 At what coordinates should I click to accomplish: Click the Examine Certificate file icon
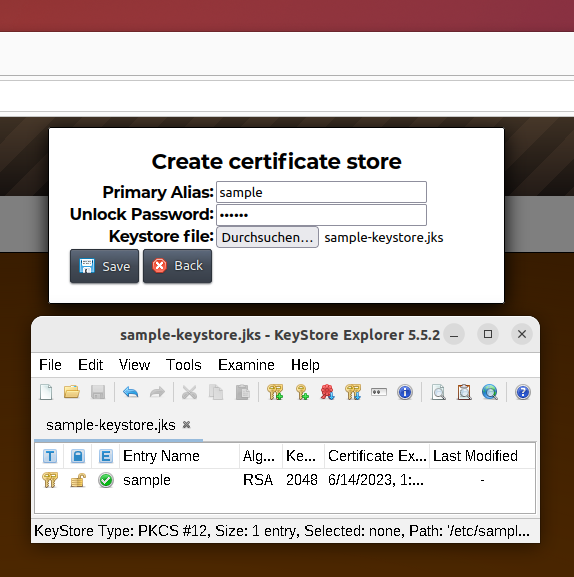pyautogui.click(x=439, y=392)
